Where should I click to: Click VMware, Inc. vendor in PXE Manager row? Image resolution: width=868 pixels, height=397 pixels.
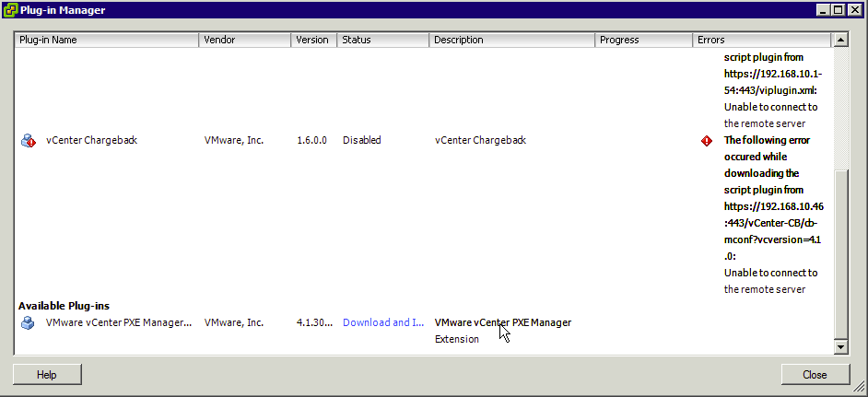pos(234,322)
